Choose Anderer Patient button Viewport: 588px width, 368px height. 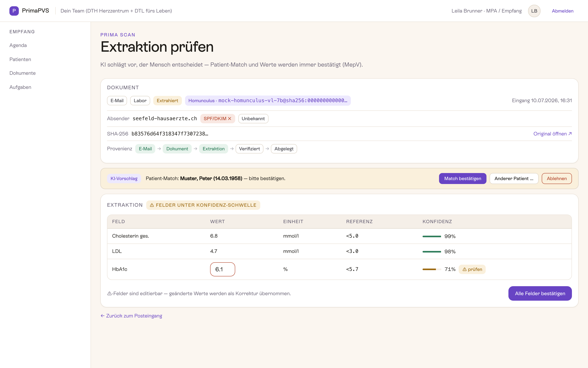point(514,178)
